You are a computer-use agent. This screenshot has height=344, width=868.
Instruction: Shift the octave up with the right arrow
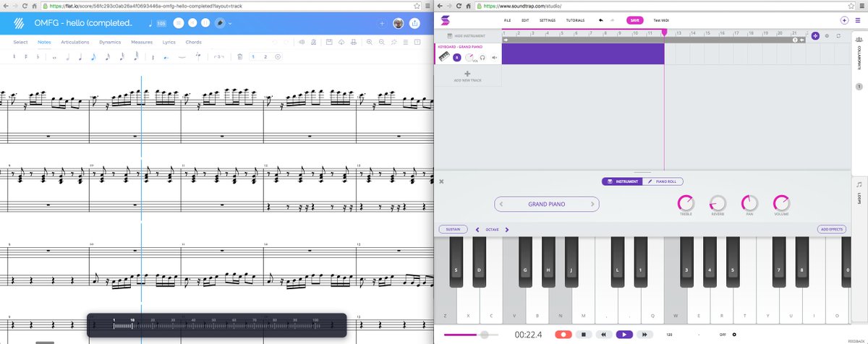(507, 230)
